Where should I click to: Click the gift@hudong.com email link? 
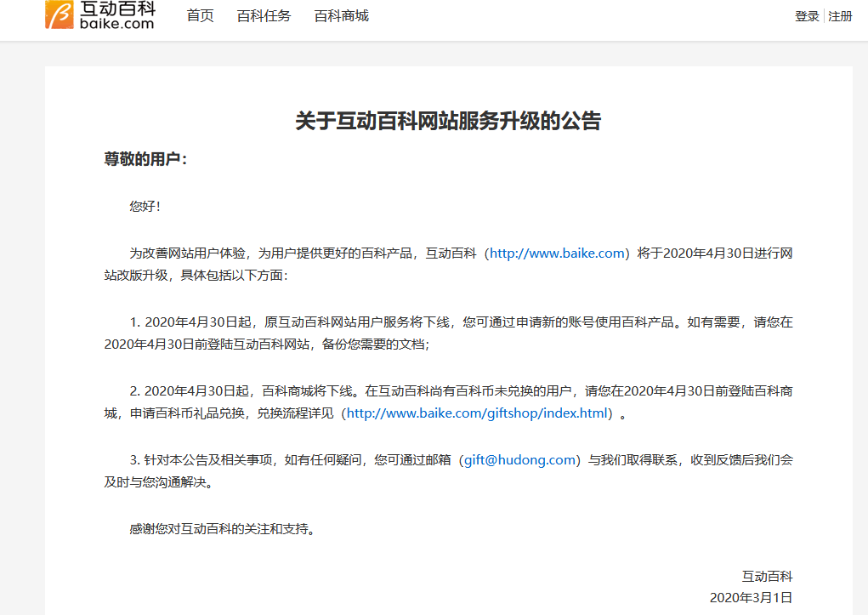coord(519,460)
